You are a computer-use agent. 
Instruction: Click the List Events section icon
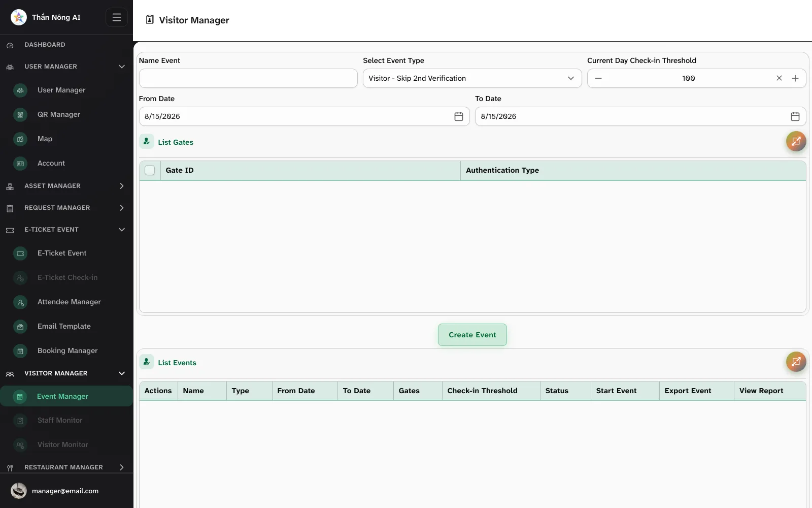pos(147,362)
